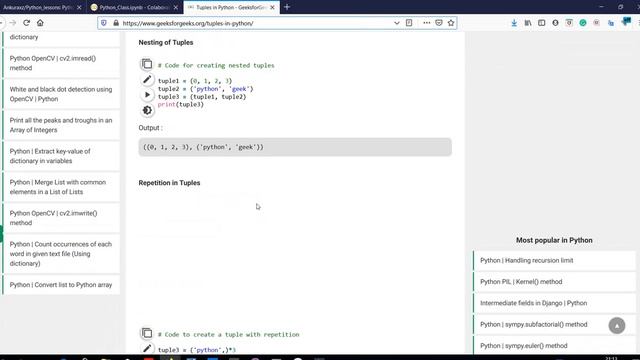Click the "tuple2 = ('python', 'geek')" code line
This screenshot has width=640, height=360.
pos(205,89)
